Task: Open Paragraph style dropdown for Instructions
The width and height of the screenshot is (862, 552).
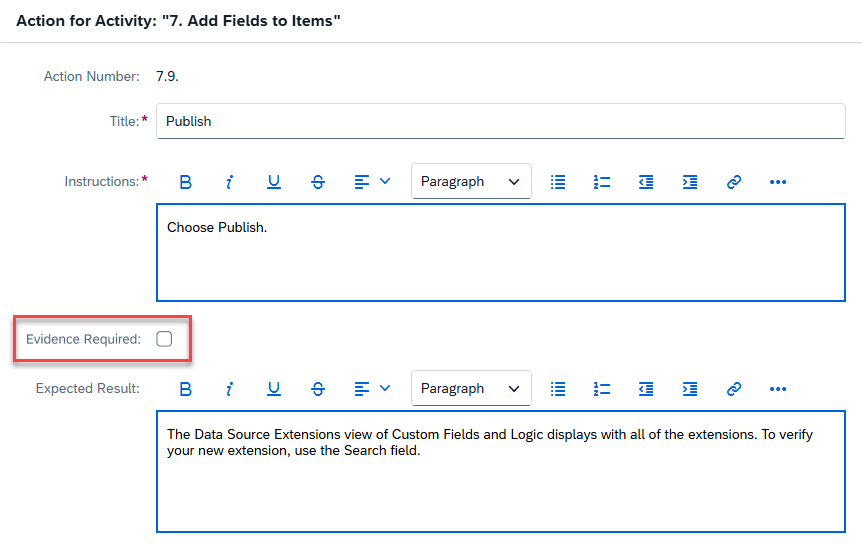Action: point(470,182)
